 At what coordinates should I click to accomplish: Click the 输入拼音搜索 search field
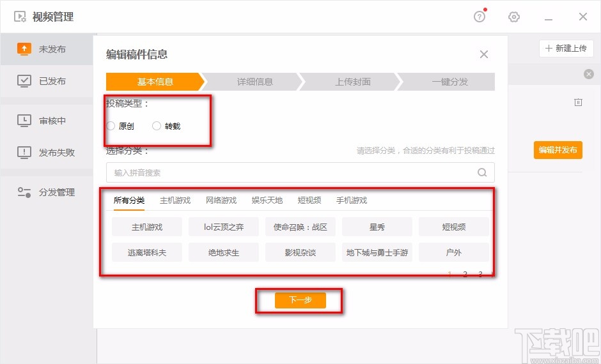pyautogui.click(x=300, y=172)
